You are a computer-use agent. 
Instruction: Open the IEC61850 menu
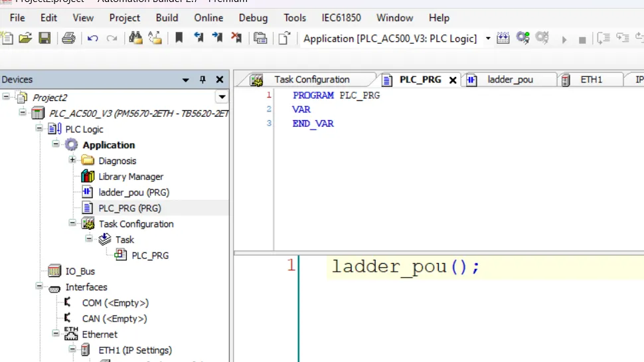point(341,18)
